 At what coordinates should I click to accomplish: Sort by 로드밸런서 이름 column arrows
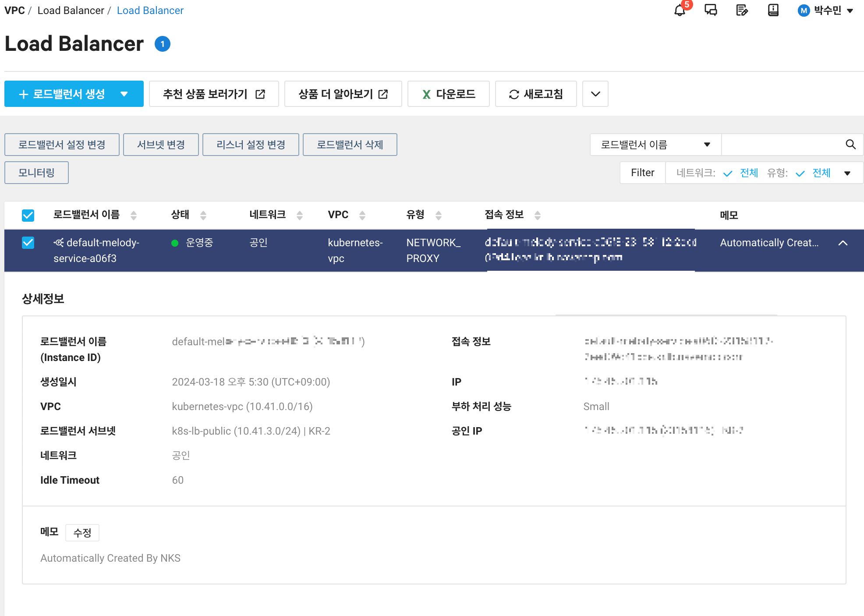(134, 215)
